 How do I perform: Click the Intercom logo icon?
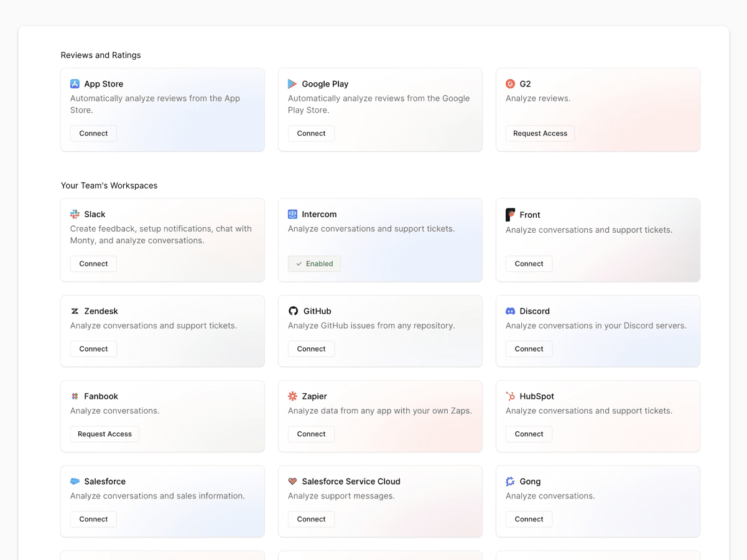(292, 214)
